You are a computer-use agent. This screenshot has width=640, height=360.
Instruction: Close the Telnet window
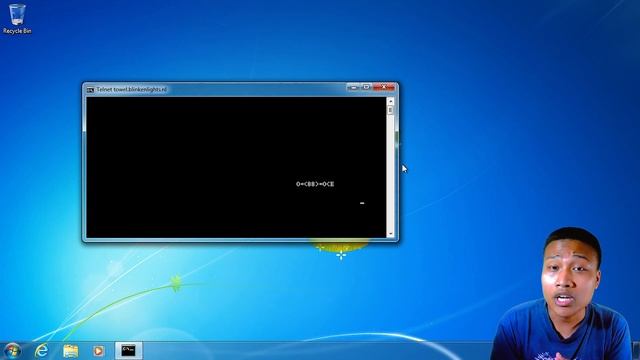(383, 87)
